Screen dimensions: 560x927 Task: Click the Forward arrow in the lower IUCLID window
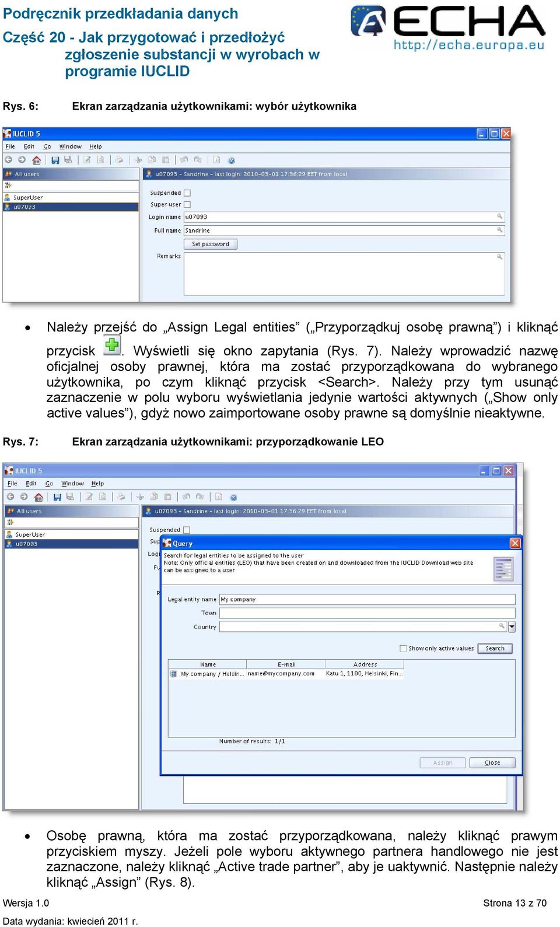click(24, 497)
